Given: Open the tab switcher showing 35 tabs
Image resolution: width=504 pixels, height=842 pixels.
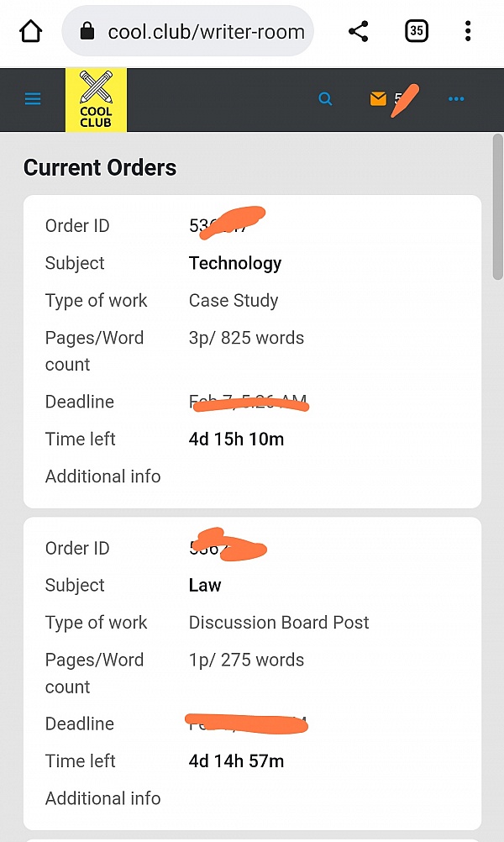Looking at the screenshot, I should (x=416, y=32).
